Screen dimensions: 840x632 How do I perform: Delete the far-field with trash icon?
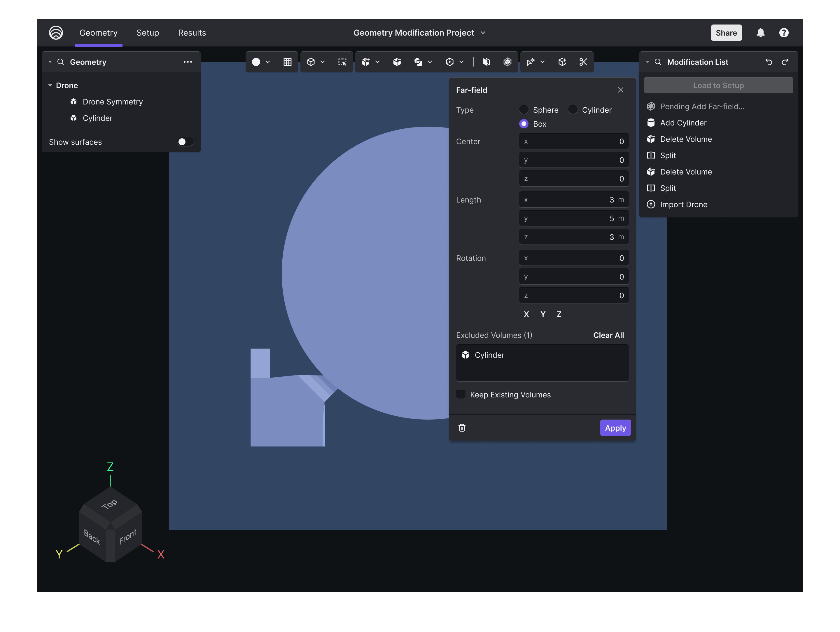(x=462, y=428)
